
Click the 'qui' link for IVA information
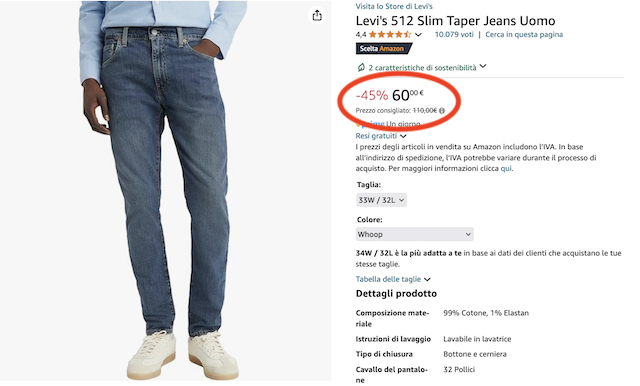coord(505,169)
